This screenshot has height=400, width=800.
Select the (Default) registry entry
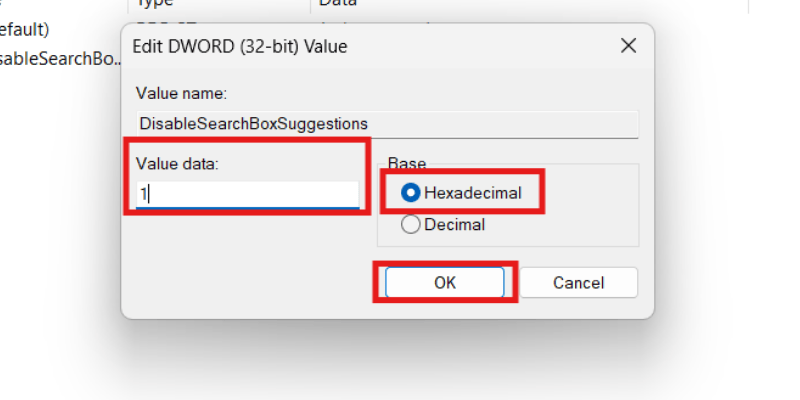coord(25,29)
